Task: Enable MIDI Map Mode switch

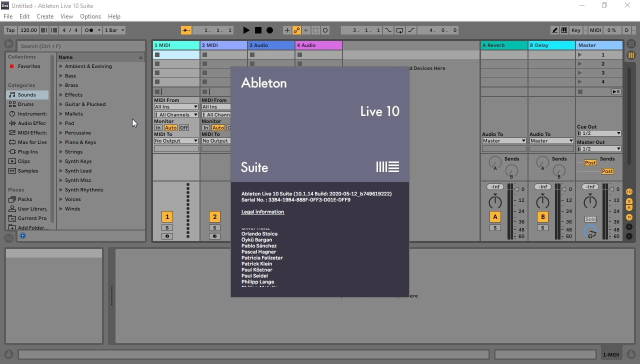Action: [x=595, y=30]
